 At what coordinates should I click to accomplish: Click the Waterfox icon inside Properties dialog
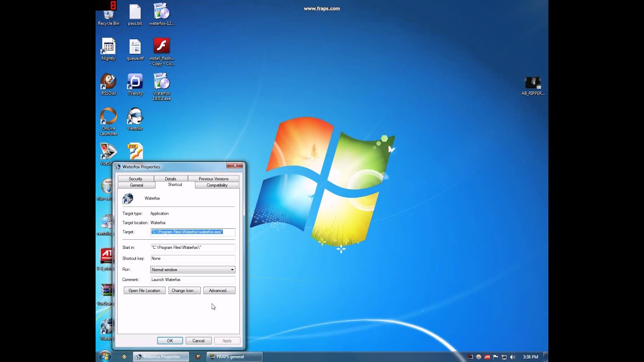pyautogui.click(x=128, y=199)
